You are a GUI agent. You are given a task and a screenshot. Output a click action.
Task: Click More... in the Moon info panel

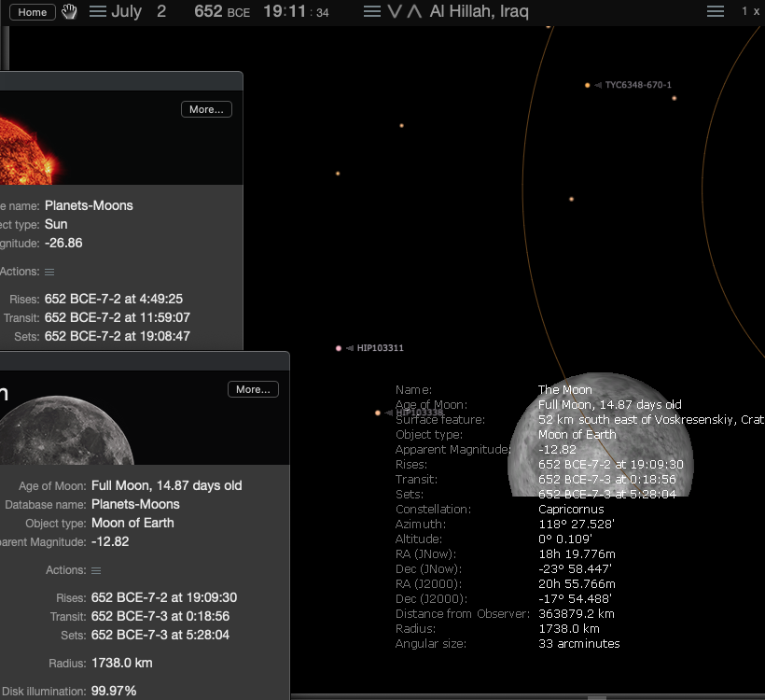(253, 389)
